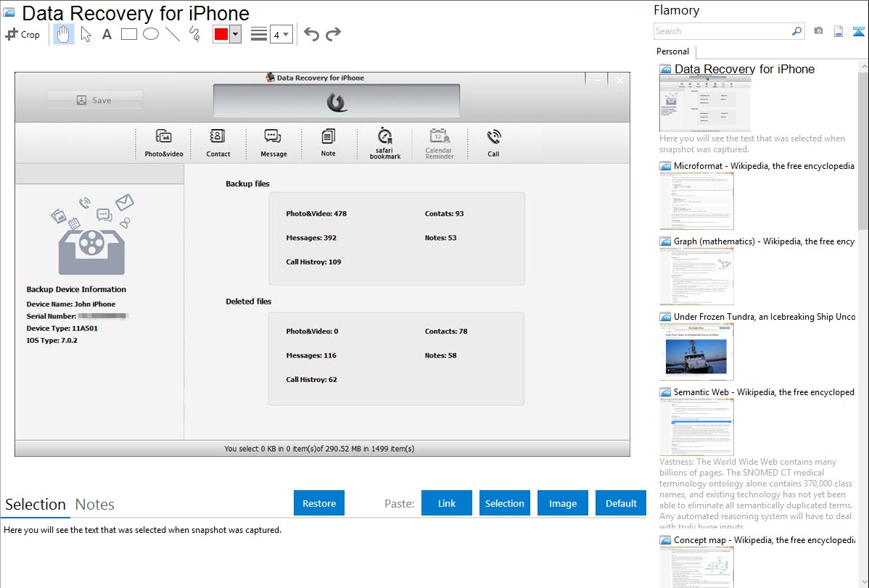This screenshot has width=869, height=588.
Task: Select the text annotation tool
Action: [107, 34]
